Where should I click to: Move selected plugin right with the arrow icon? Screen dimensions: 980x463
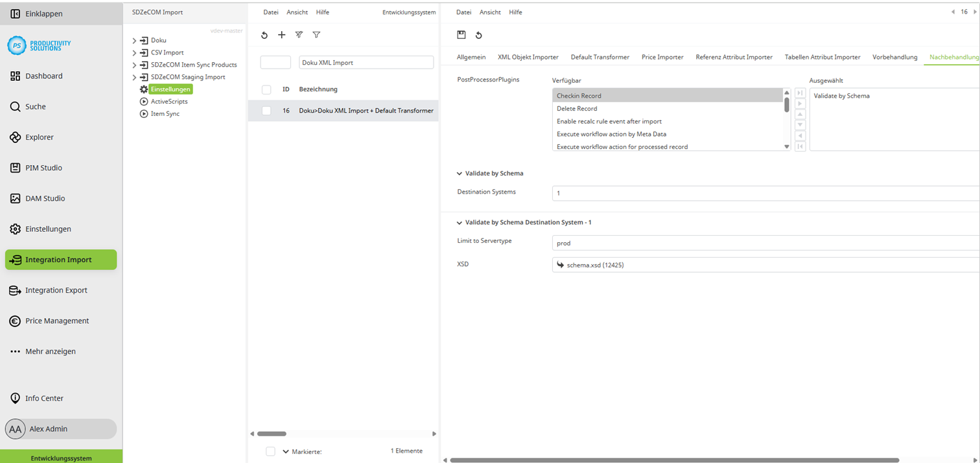[x=800, y=104]
